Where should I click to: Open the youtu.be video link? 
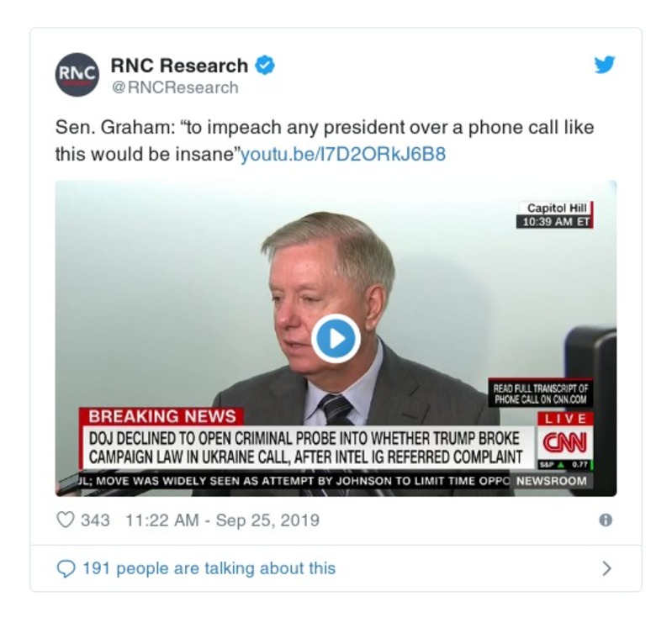click(343, 155)
